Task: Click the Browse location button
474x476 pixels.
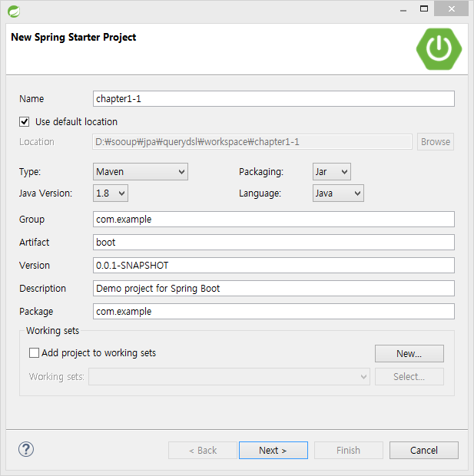Action: point(436,142)
